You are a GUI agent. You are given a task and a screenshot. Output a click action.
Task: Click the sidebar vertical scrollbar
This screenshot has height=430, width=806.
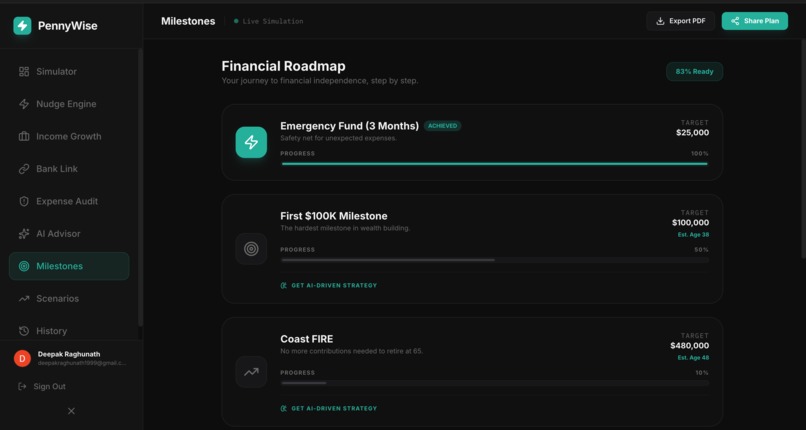tap(141, 188)
